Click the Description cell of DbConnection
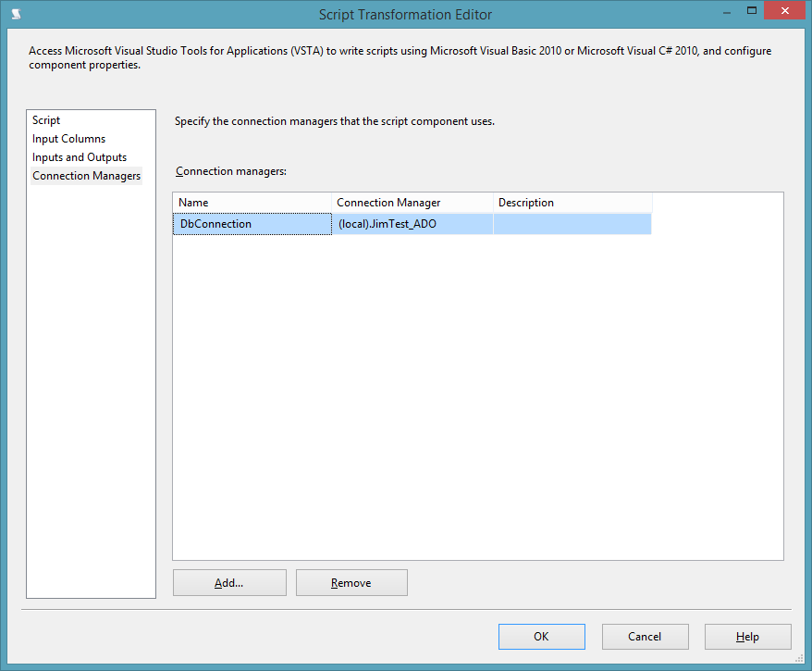This screenshot has height=671, width=812. click(572, 223)
